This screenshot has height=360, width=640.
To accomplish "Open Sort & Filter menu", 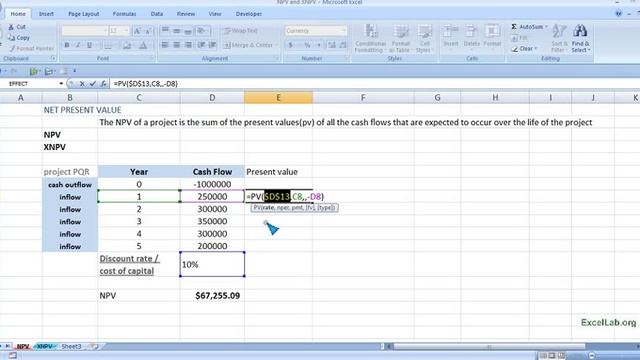I will [x=559, y=38].
